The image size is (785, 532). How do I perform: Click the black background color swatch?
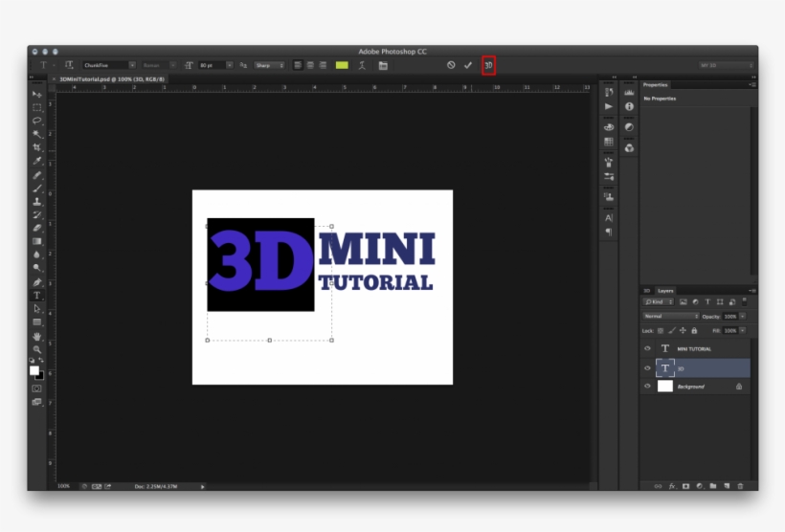[x=40, y=376]
